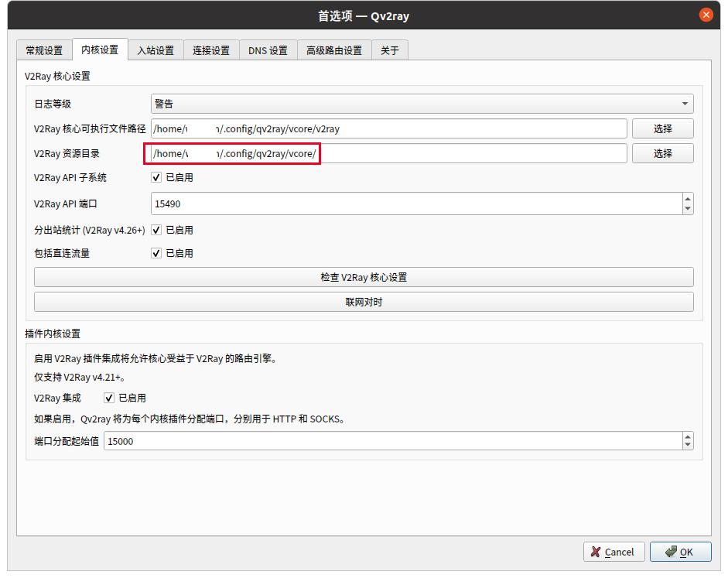点击 V2Ray API 端口上调箭头

686,199
